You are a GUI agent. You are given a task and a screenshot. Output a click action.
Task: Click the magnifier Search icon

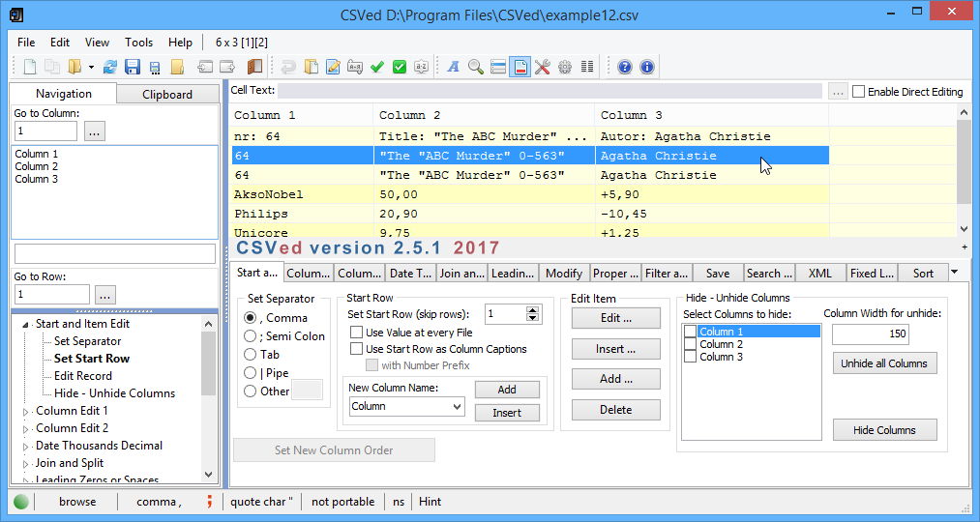tap(476, 67)
